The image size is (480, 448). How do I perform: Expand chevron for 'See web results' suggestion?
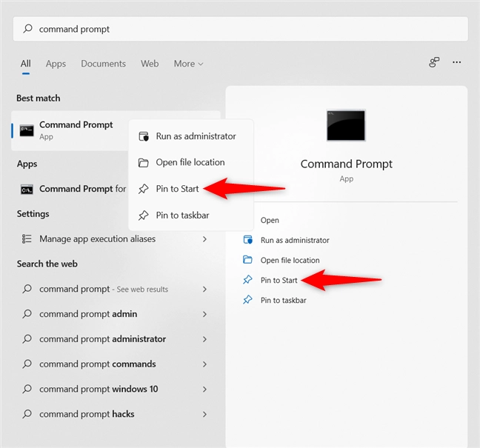pos(204,290)
